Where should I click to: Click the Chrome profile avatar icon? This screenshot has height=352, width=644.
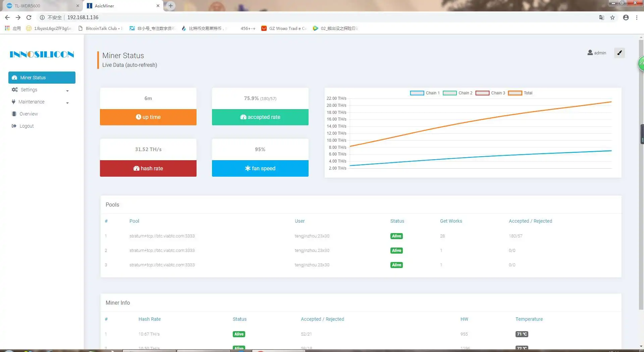click(x=626, y=17)
